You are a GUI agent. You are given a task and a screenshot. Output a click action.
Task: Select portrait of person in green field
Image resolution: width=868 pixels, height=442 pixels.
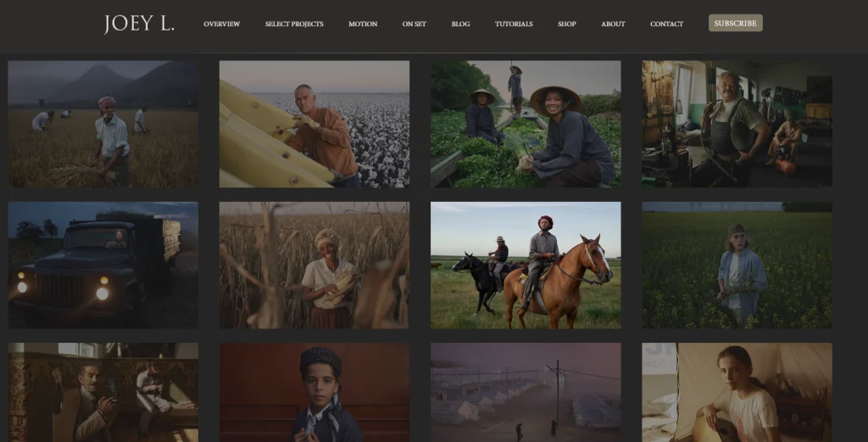click(737, 265)
